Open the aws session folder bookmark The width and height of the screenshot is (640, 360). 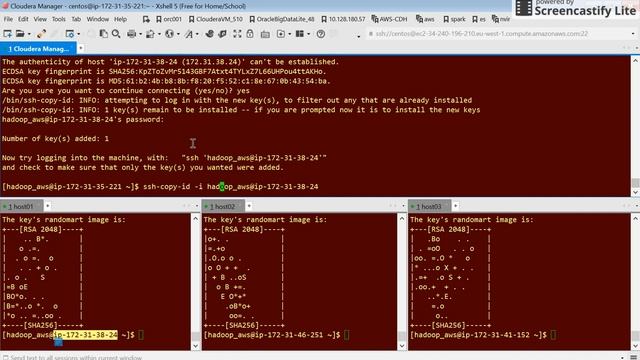pos(425,19)
